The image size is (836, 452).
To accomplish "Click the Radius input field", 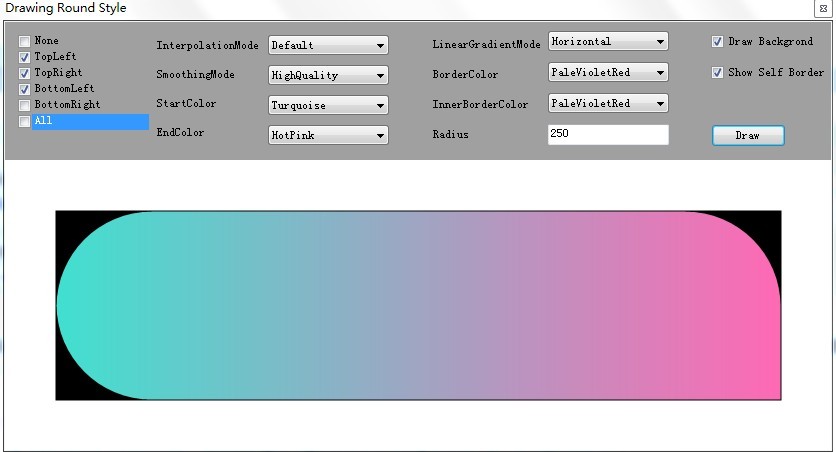I will (x=608, y=135).
